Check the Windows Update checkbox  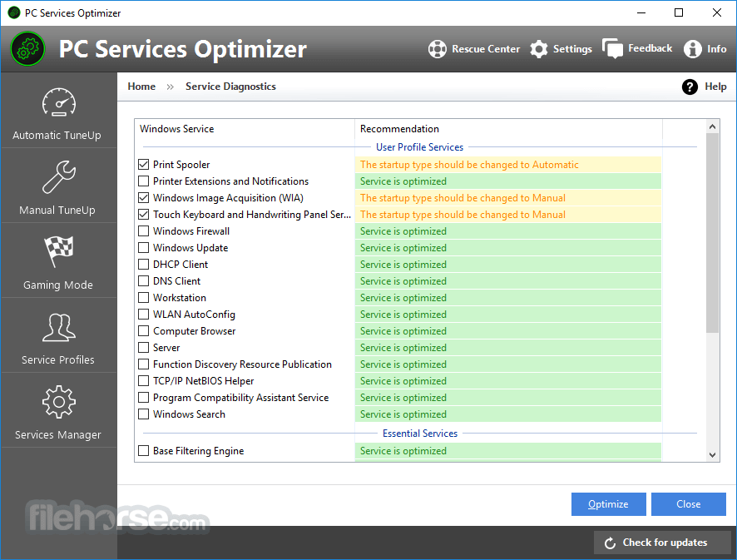point(143,247)
